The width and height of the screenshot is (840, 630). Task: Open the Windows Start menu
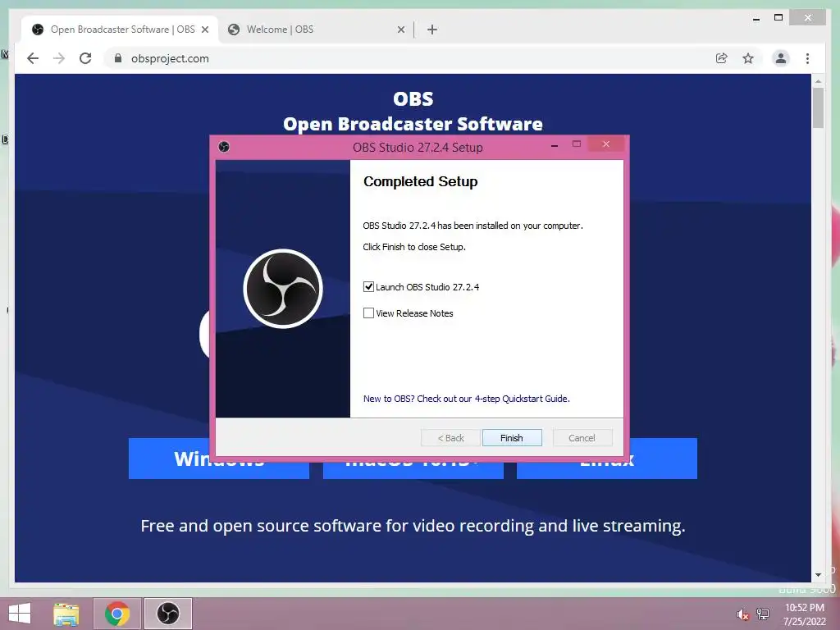point(20,614)
